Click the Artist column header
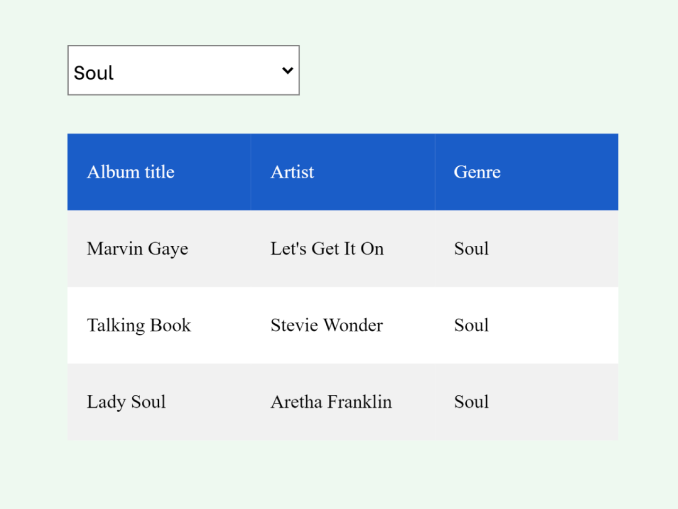Screen dimensions: 678x509 [x=292, y=172]
